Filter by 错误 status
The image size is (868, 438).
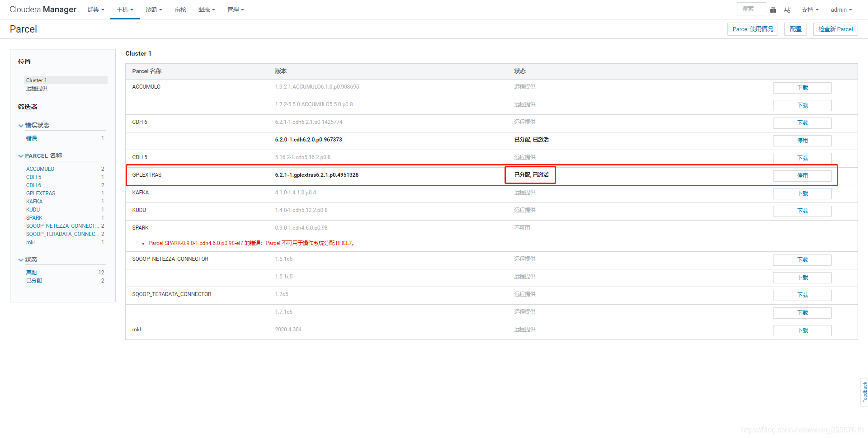click(x=32, y=138)
